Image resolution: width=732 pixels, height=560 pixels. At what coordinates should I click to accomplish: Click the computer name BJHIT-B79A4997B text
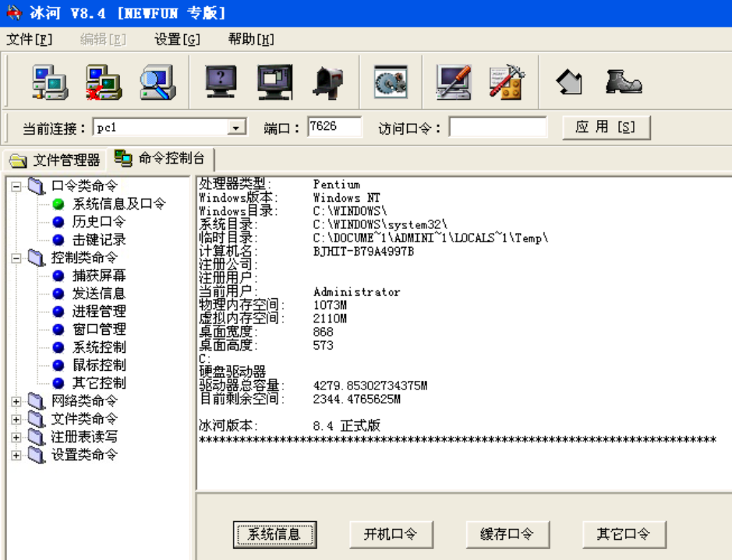click(x=363, y=252)
